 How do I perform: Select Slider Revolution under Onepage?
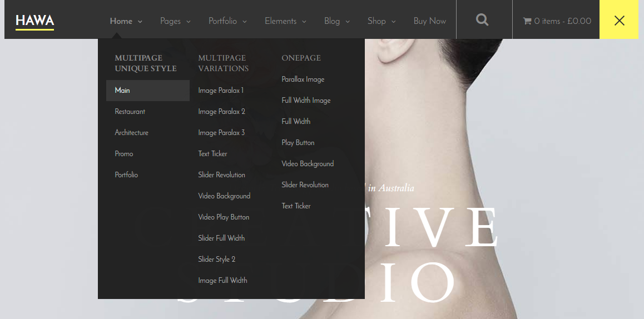tap(305, 185)
